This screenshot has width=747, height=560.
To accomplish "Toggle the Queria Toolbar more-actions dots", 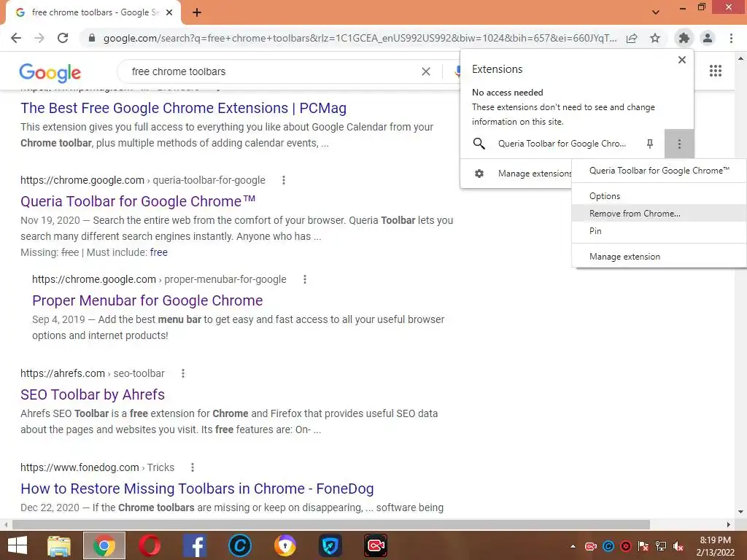I will [x=679, y=144].
